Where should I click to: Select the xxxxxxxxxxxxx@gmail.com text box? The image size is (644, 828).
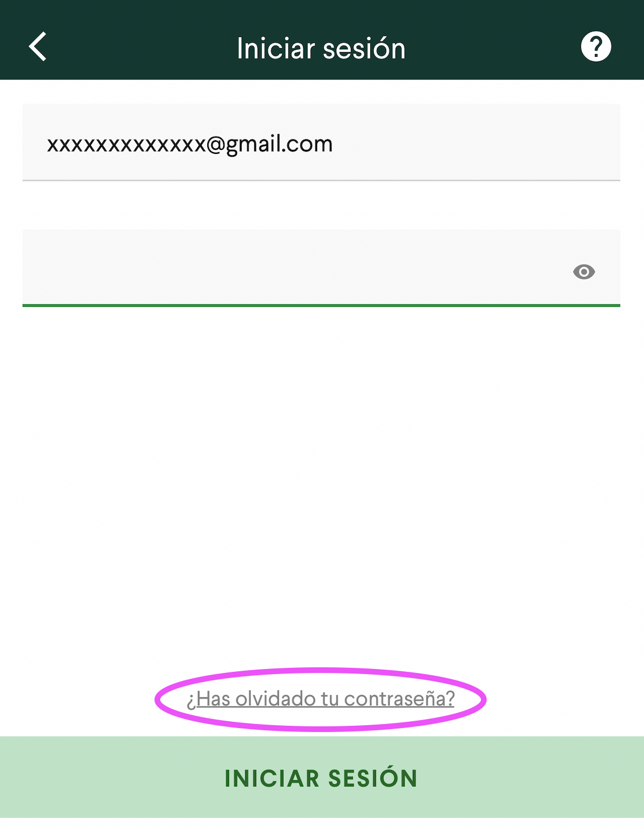[x=321, y=143]
